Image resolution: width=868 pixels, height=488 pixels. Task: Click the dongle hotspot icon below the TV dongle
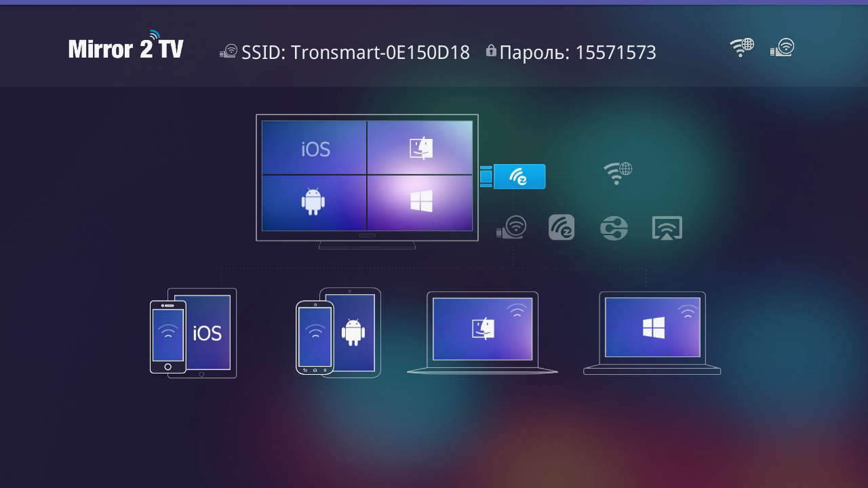(x=511, y=227)
